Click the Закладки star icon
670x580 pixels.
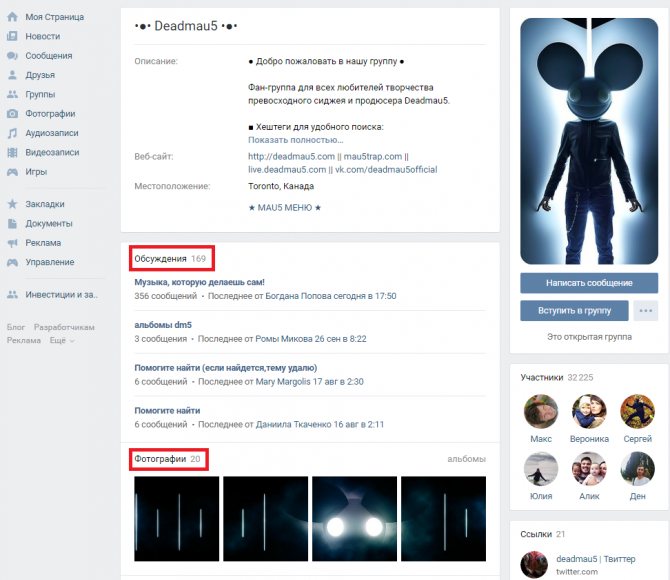[x=12, y=204]
